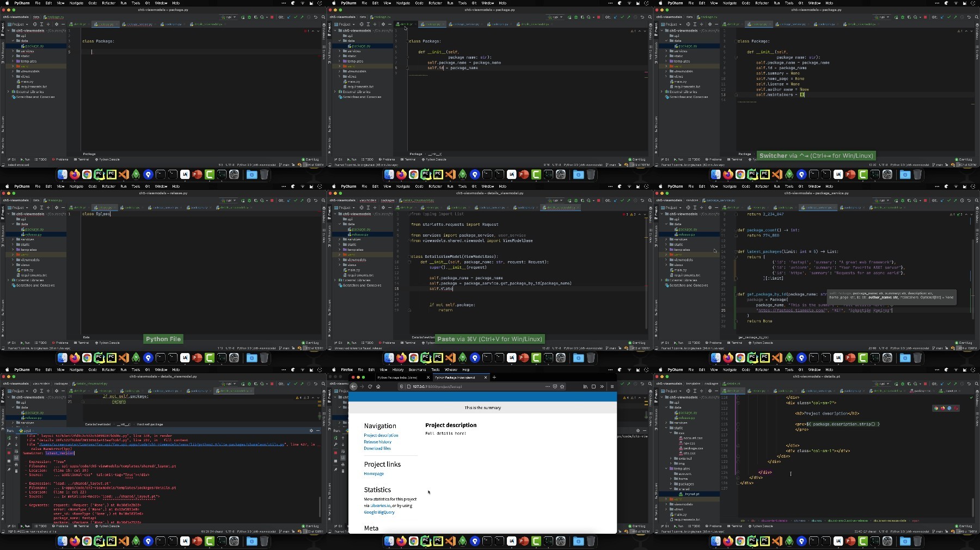Toggle soft-wrap icon beside the NameError traceback
The width and height of the screenshot is (980, 550).
point(16,452)
